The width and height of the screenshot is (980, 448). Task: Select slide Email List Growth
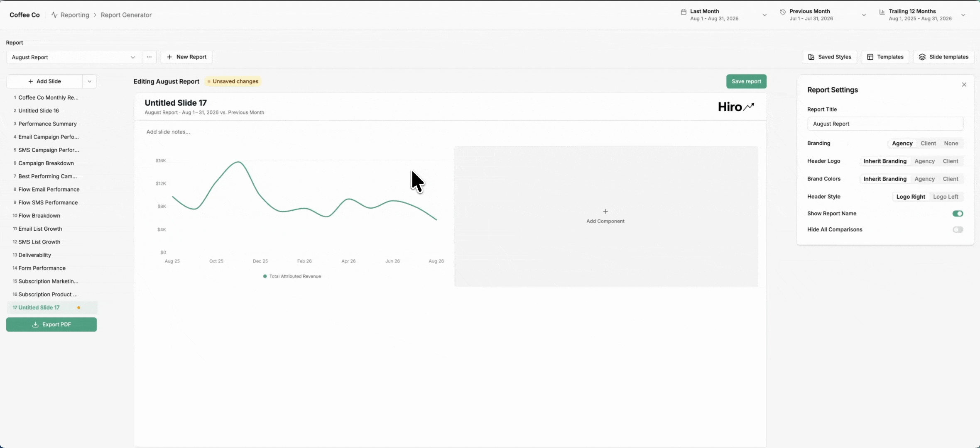[x=52, y=229]
